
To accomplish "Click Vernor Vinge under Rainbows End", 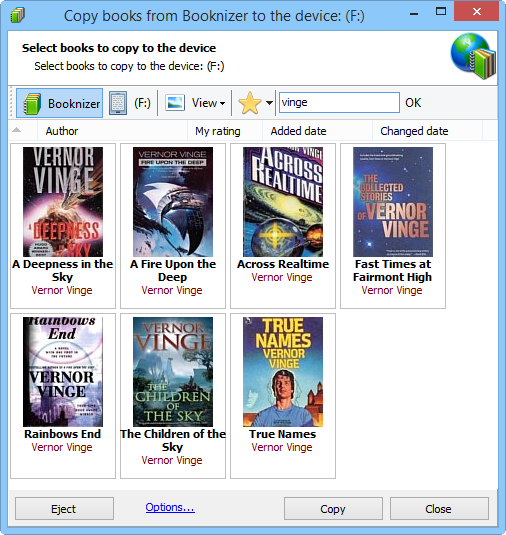I will [62, 447].
